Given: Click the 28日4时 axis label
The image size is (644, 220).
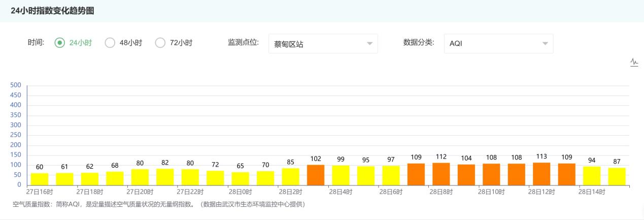Looking at the screenshot, I should [341, 192].
